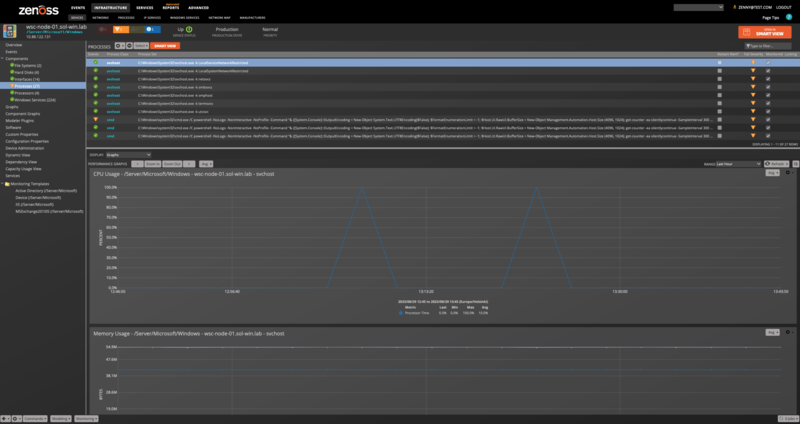The height and width of the screenshot is (424, 800).
Task: Open the Avg dropdown on the CPU Usage graph
Action: [x=772, y=173]
